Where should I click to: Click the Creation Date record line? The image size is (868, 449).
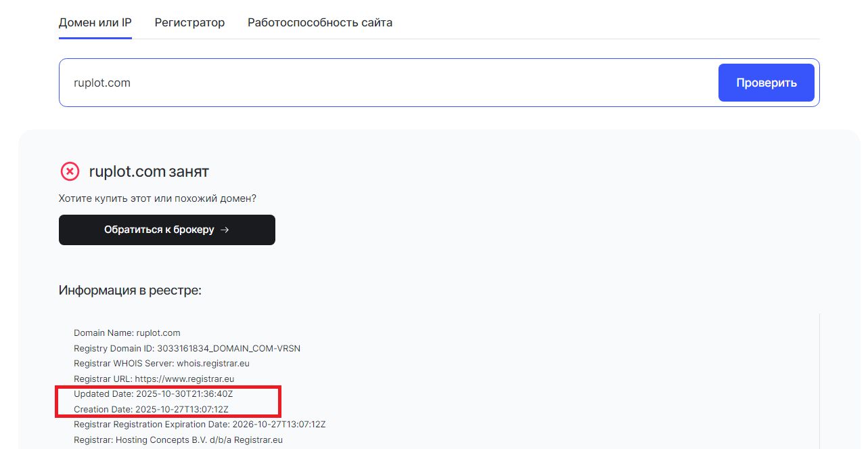click(x=151, y=409)
